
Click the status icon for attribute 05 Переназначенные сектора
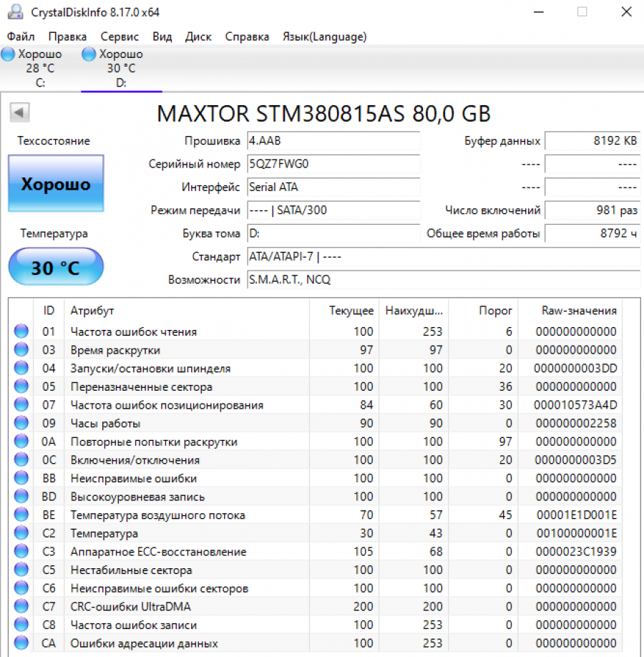(x=19, y=386)
